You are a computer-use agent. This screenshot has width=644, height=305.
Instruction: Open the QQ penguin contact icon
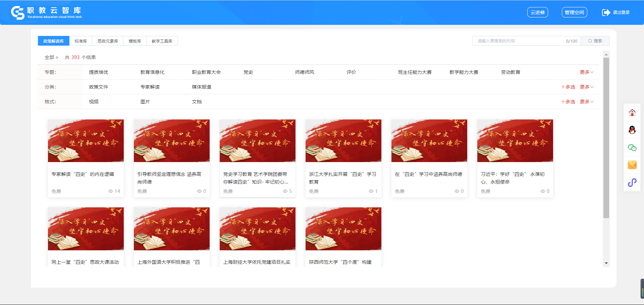(632, 130)
